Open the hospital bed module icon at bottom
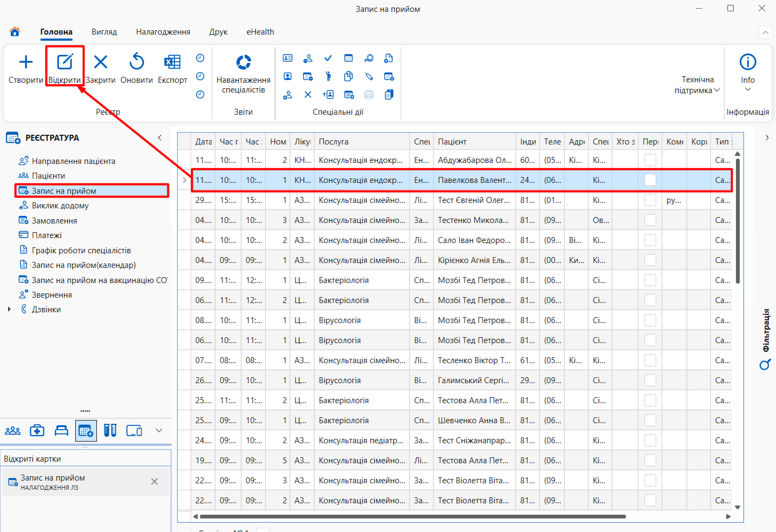Viewport: 776px width, 532px height. (x=61, y=431)
